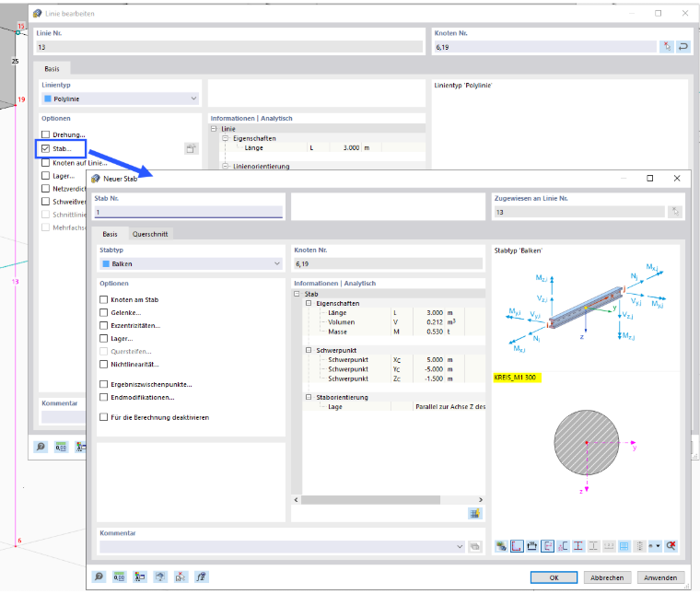This screenshot has width=700, height=594.
Task: Click the color display settings icon in Neuer Stab footer
Action: pos(140,577)
